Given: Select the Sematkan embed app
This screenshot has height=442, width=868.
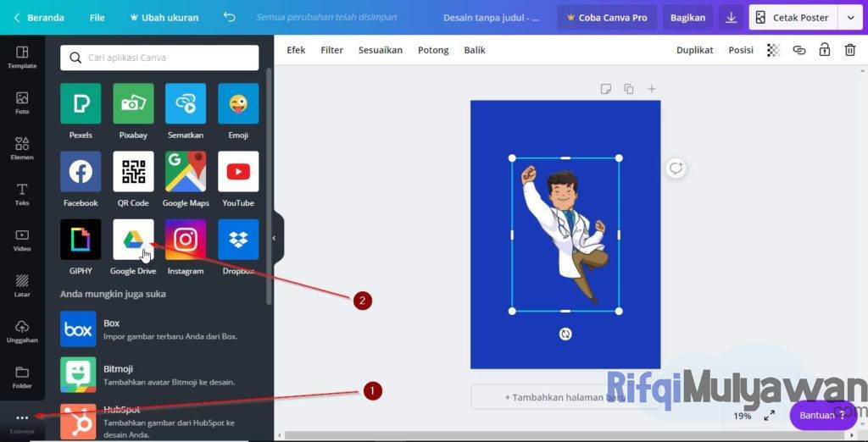Looking at the screenshot, I should pos(186,103).
